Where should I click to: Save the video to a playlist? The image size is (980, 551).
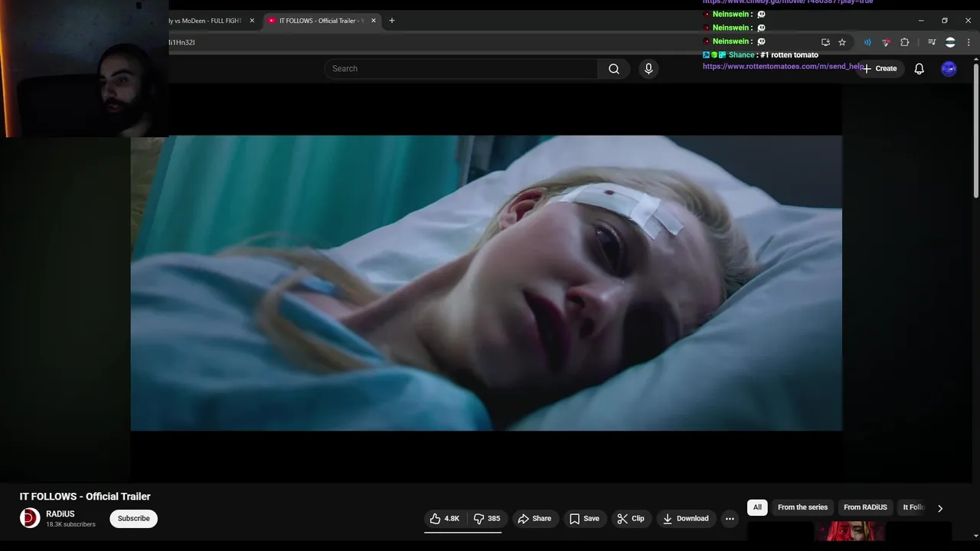point(584,519)
